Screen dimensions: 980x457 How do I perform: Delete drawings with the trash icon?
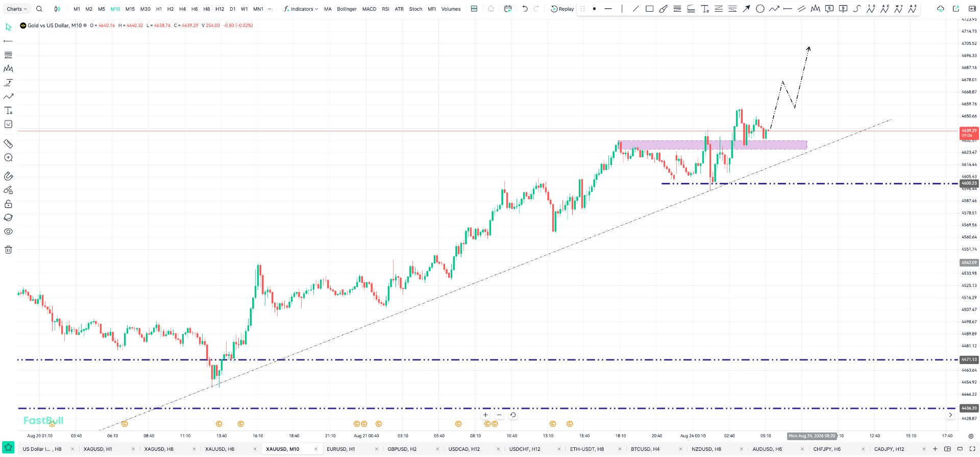pos(8,250)
